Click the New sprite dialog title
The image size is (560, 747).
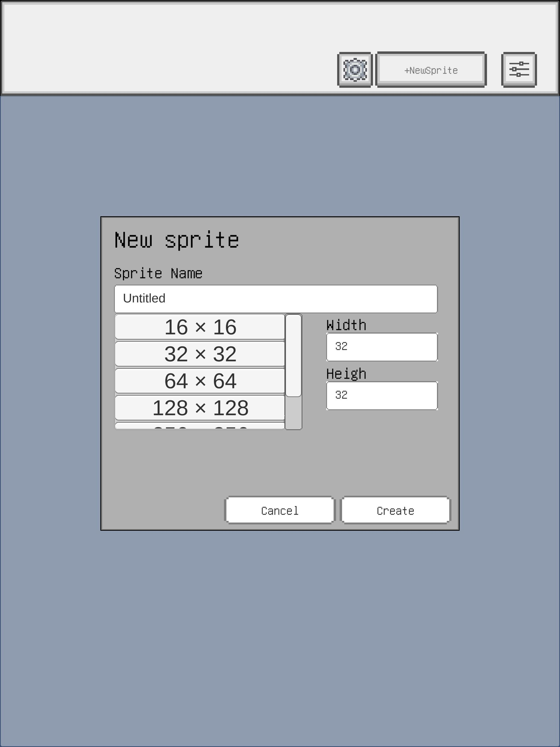177,240
